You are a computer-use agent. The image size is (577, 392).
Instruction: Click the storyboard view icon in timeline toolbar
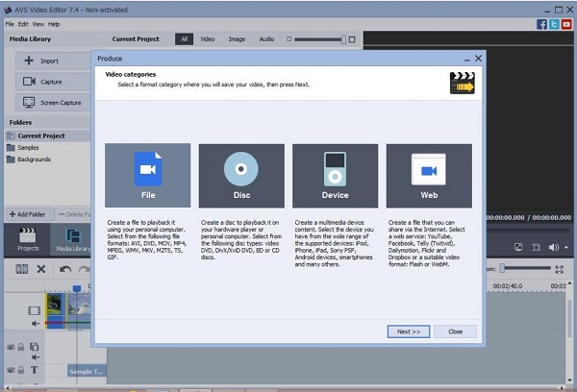point(22,269)
